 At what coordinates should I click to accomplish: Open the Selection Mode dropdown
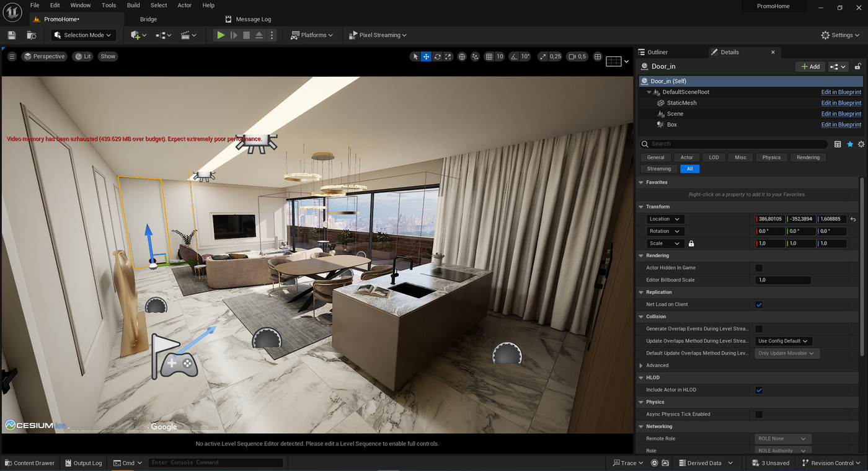click(84, 35)
